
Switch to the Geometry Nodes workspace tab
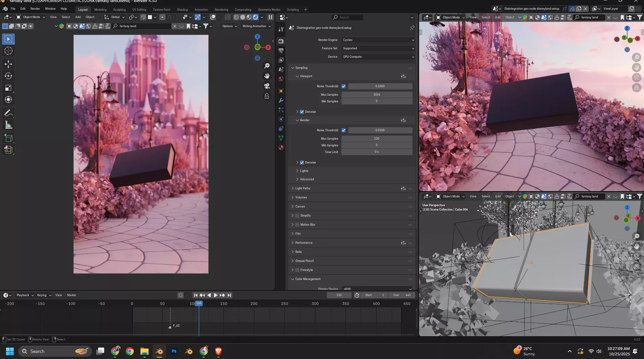click(x=269, y=10)
